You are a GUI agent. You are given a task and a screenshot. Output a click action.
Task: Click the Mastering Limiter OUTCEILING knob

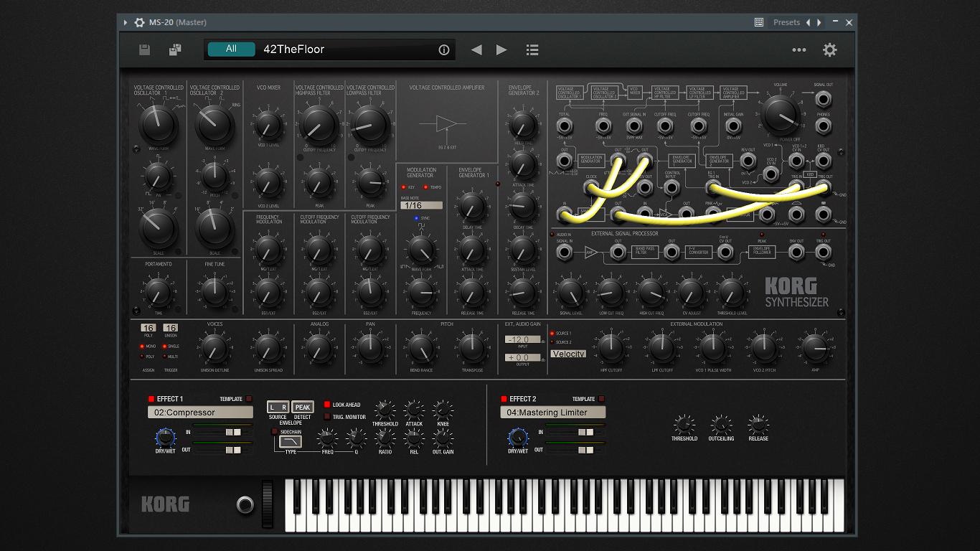click(x=721, y=424)
